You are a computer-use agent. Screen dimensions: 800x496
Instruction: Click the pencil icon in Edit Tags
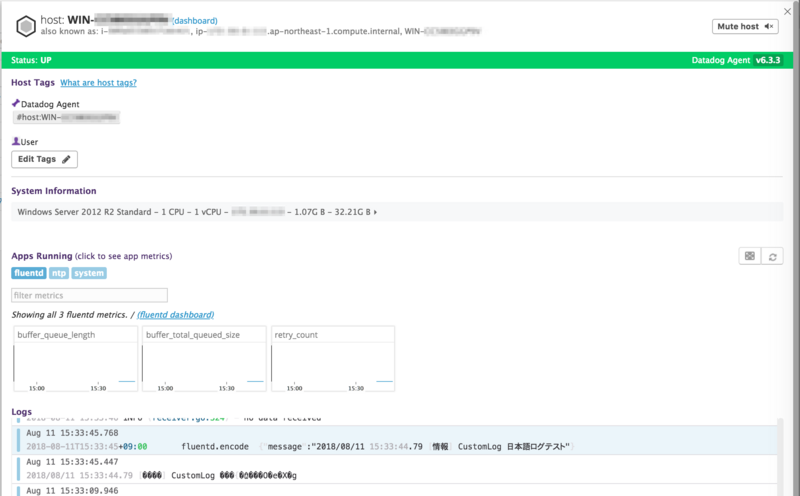pyautogui.click(x=66, y=159)
